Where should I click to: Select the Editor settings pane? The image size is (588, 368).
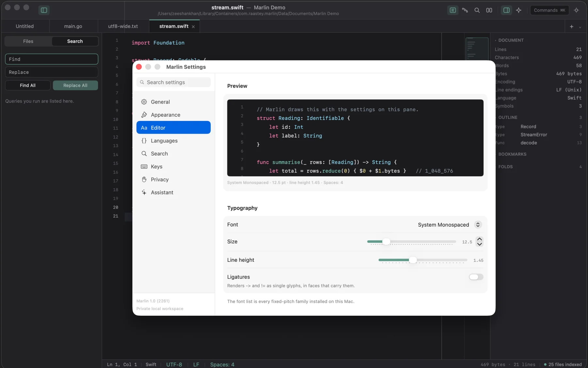(173, 128)
